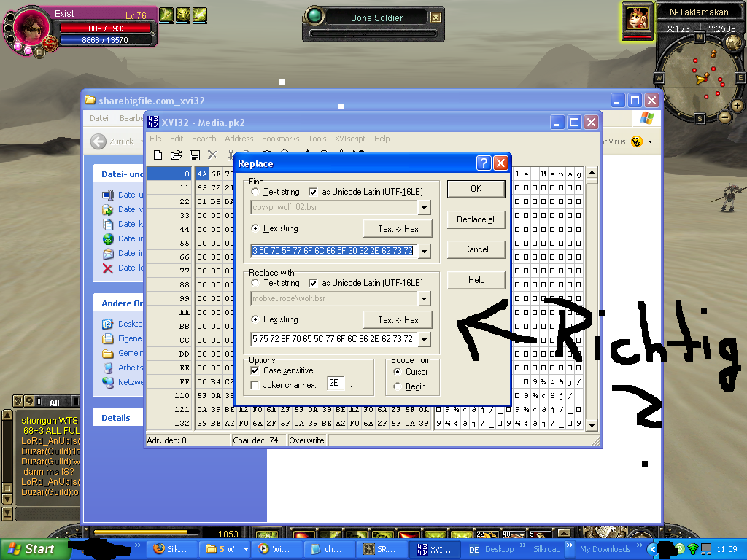Open the Tools menu in XVI32
The height and width of the screenshot is (560, 747).
317,139
